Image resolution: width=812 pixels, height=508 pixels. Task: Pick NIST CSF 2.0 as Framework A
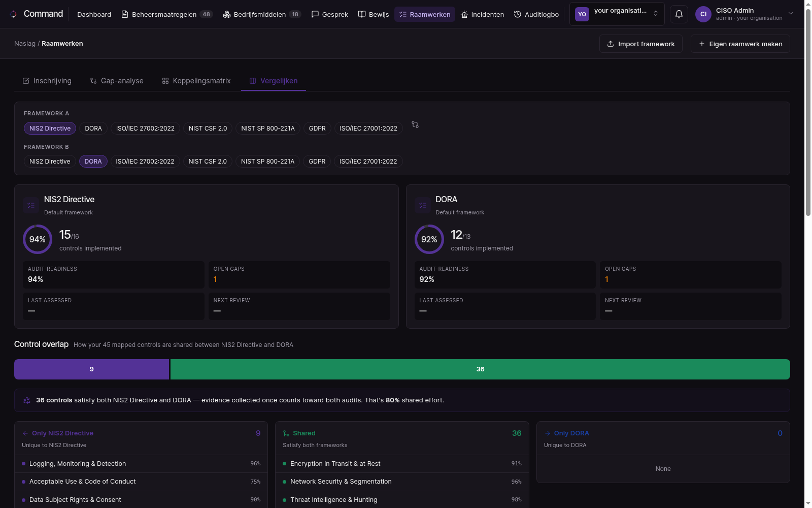coord(208,129)
